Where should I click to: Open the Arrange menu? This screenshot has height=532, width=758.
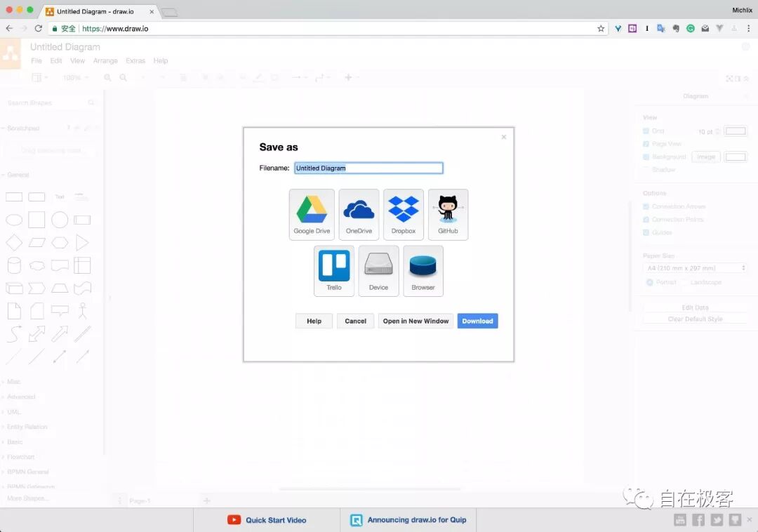[x=105, y=61]
